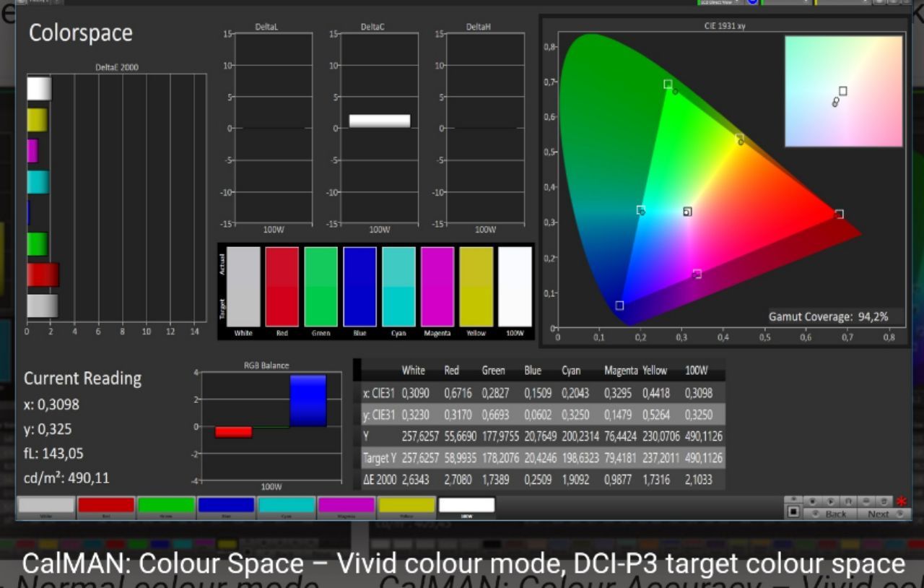Click the 'cd/m²: 490,11' current reading value

coord(66,478)
